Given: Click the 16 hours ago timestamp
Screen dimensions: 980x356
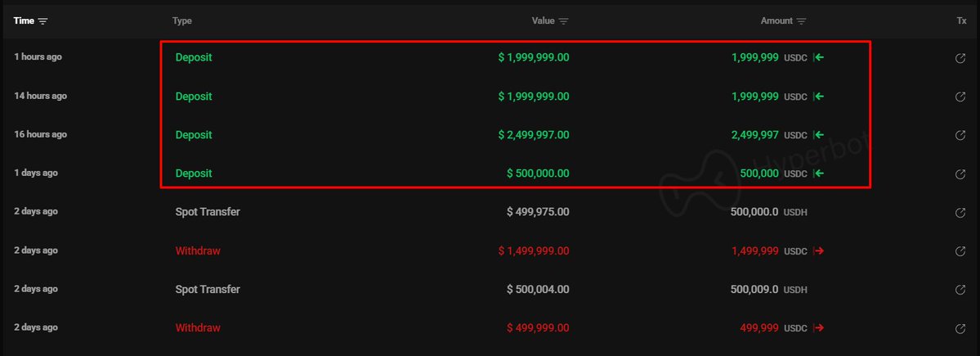Looking at the screenshot, I should click(41, 134).
